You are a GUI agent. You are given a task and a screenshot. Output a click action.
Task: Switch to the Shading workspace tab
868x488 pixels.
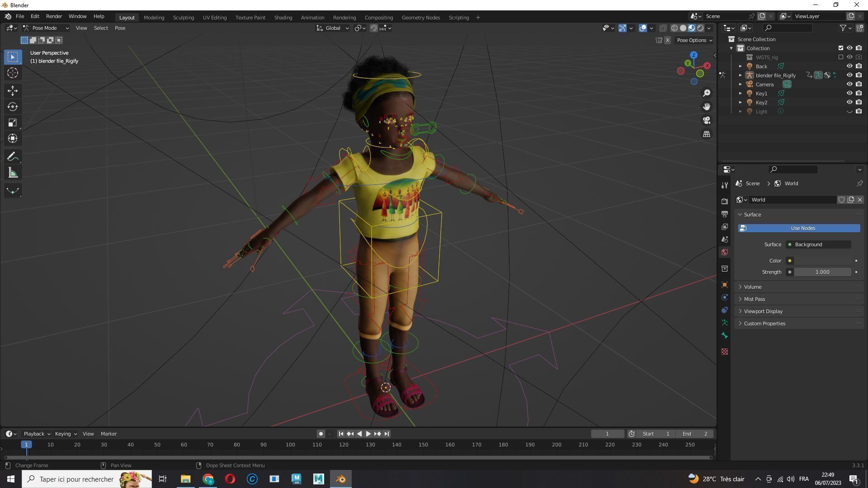click(283, 18)
